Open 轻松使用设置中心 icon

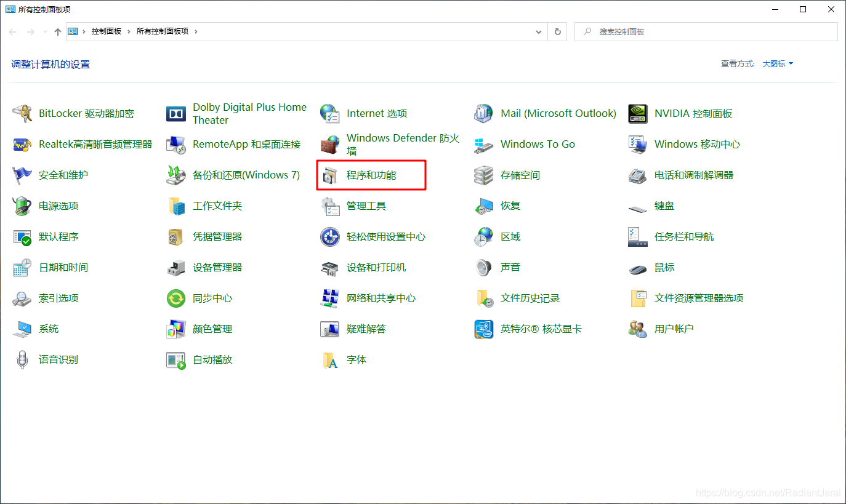pyautogui.click(x=330, y=236)
